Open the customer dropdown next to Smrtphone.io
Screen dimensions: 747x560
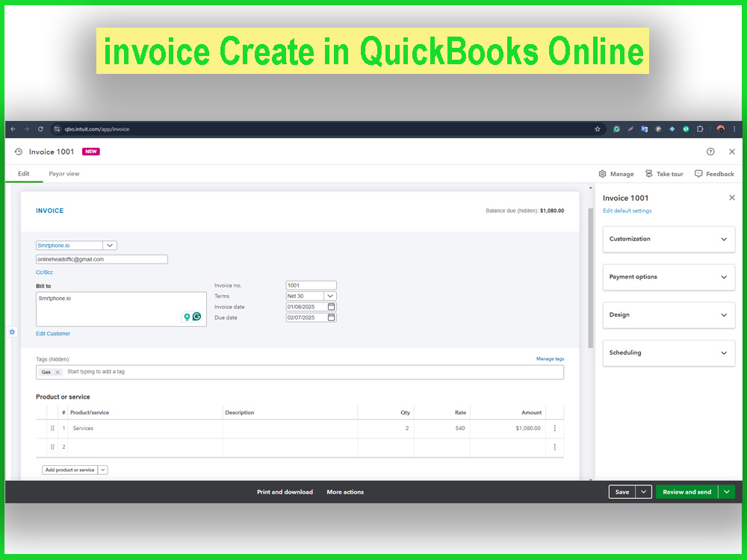(x=110, y=245)
